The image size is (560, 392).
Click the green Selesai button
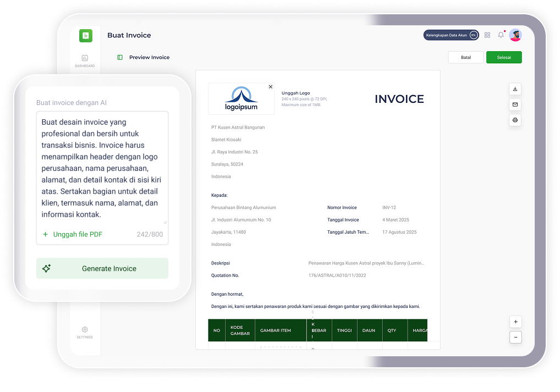click(504, 57)
